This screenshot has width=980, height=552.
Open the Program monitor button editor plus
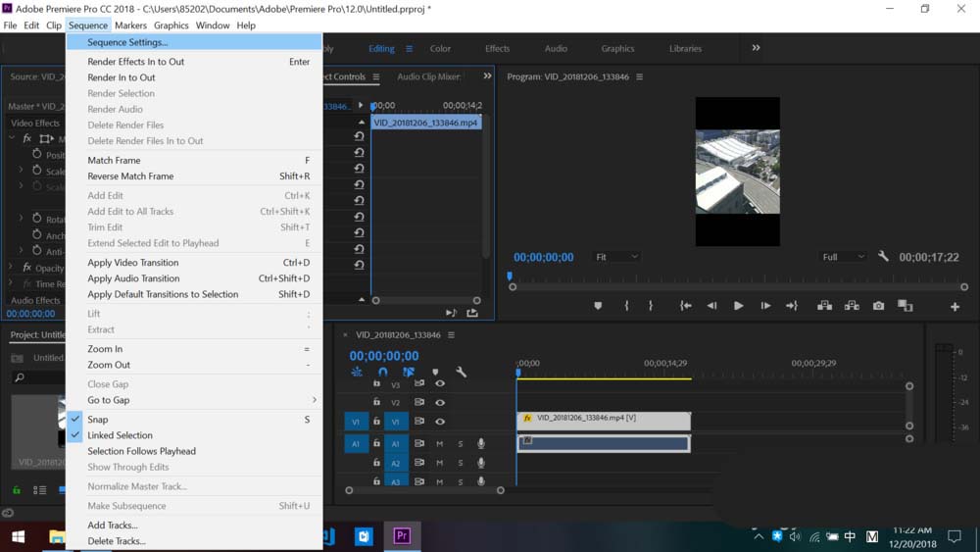[x=955, y=307]
